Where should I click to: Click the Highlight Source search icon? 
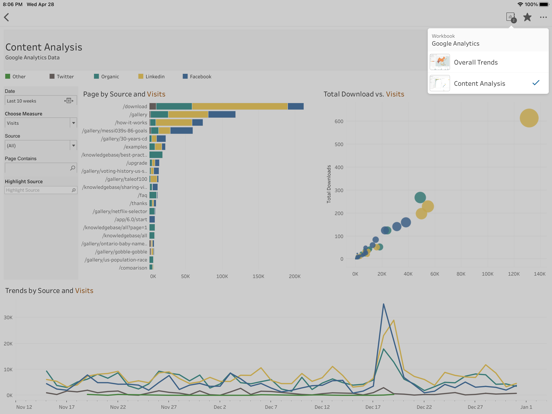74,190
